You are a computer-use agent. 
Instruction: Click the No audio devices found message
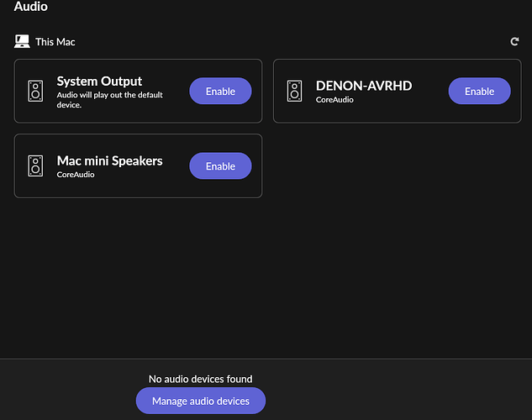point(200,379)
